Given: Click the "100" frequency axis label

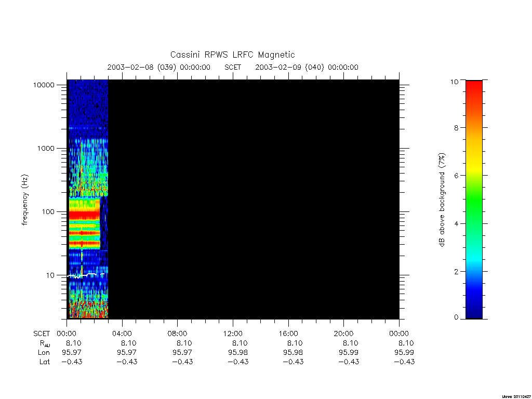Looking at the screenshot, I should (x=48, y=212).
